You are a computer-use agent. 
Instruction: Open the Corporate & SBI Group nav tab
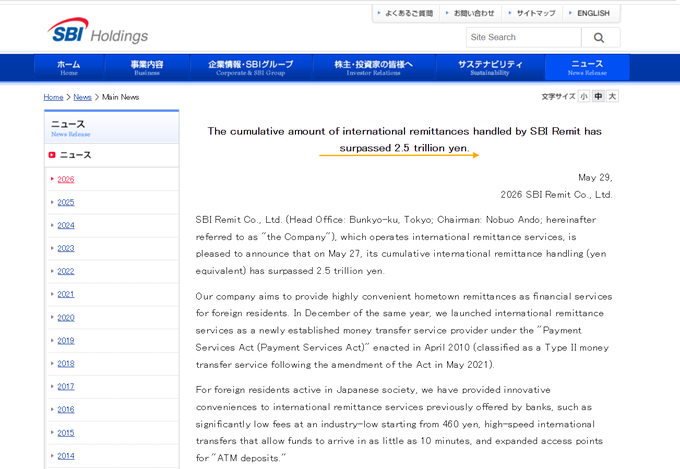(x=251, y=68)
